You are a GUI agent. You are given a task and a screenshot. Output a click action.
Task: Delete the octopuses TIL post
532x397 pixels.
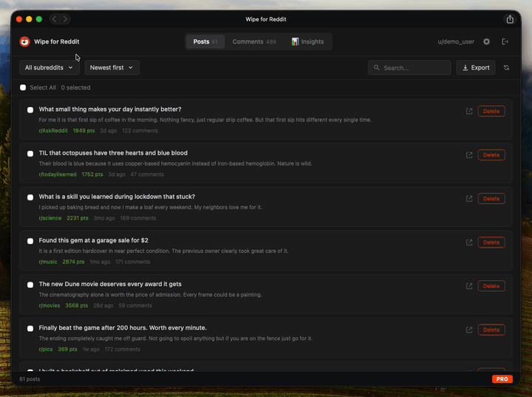click(491, 155)
